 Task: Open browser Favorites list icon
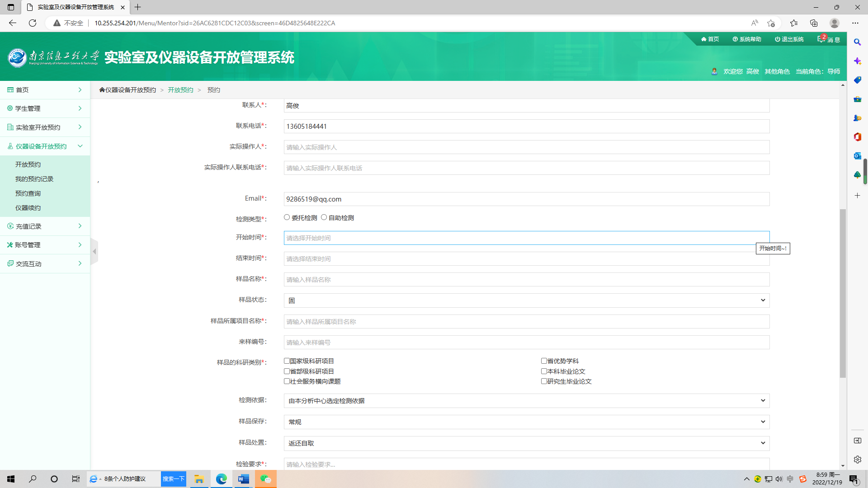click(x=794, y=23)
